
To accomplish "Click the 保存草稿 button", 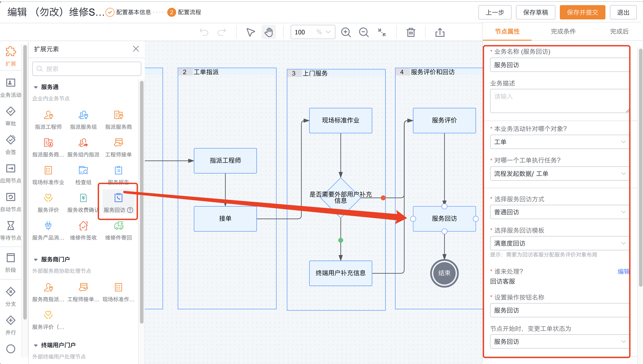I will tap(535, 12).
